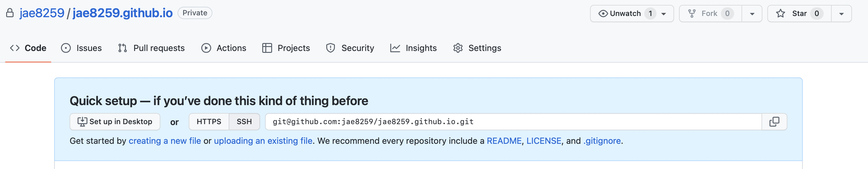Click the Projects table icon
The image size is (868, 169).
(267, 48)
